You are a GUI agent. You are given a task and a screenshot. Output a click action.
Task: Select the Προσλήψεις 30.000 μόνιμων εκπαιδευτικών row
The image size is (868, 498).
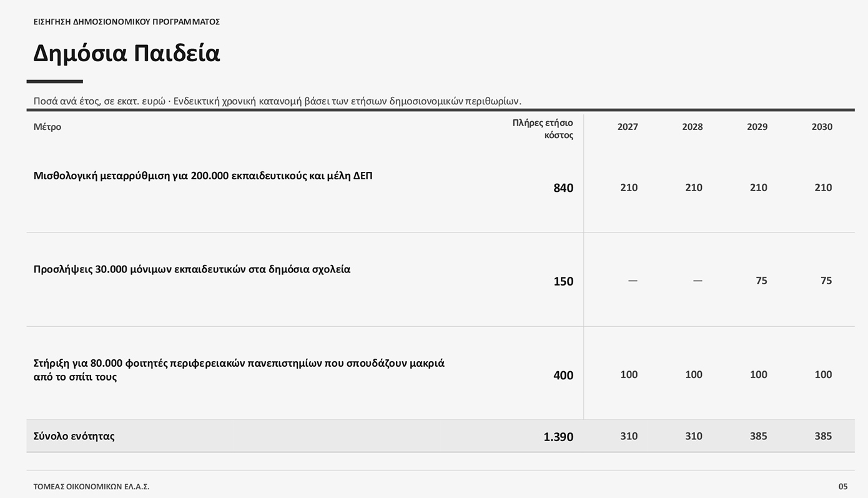coord(440,280)
